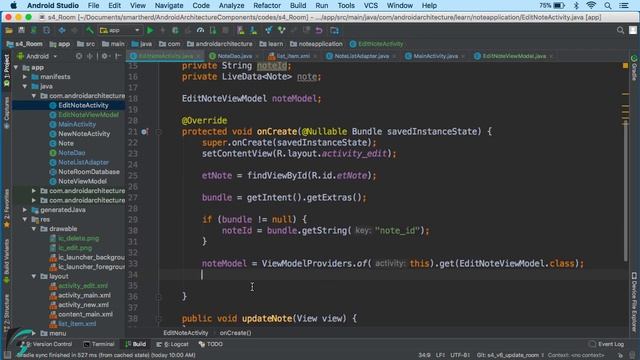Screen dimensions: 640x360
Task: Collapse the java folder arrow
Action: 25,87
